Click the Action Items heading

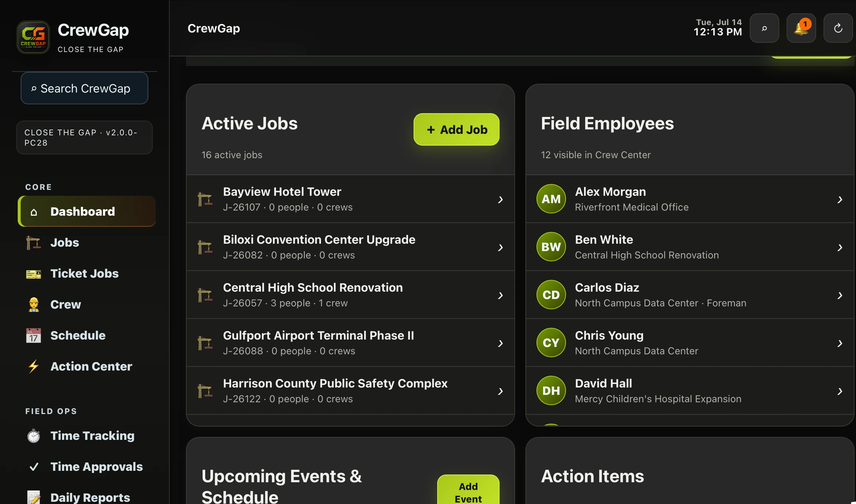[x=592, y=476]
